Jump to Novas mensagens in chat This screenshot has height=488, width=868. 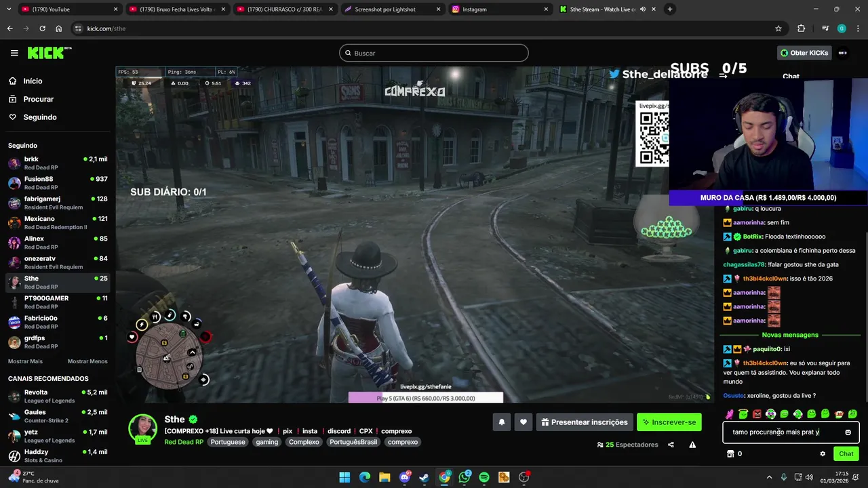coord(790,335)
